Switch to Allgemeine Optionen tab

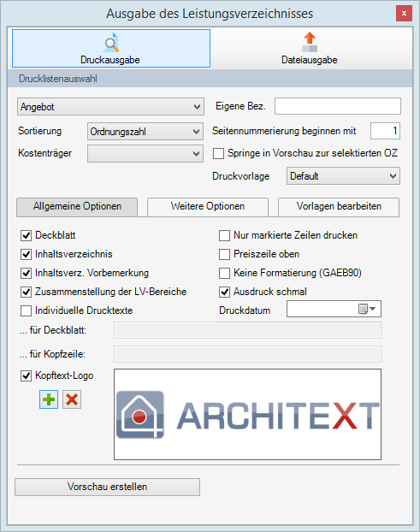pos(77,207)
